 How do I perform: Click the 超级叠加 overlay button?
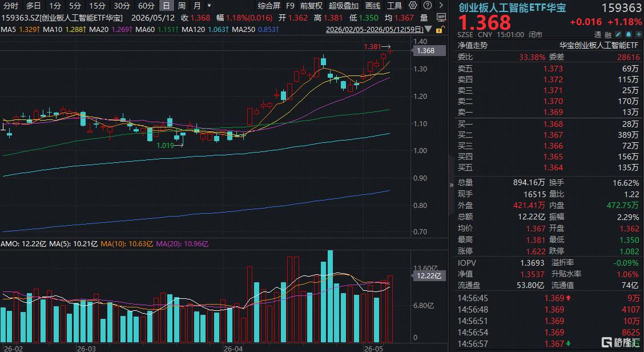343,6
